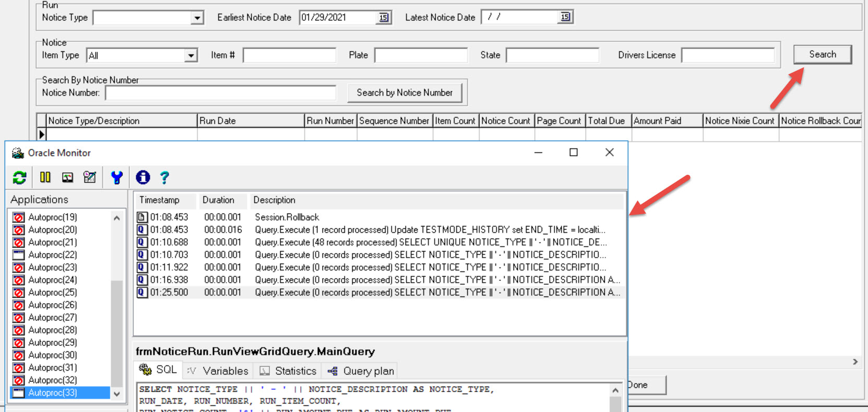Select Autoproc(22) in Applications list
The image size is (868, 412).
coord(53,254)
